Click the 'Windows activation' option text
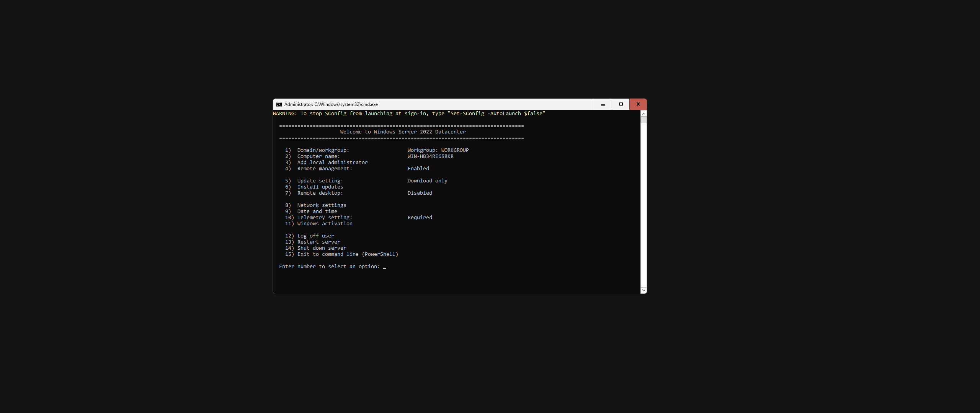The width and height of the screenshot is (980, 413). (324, 224)
